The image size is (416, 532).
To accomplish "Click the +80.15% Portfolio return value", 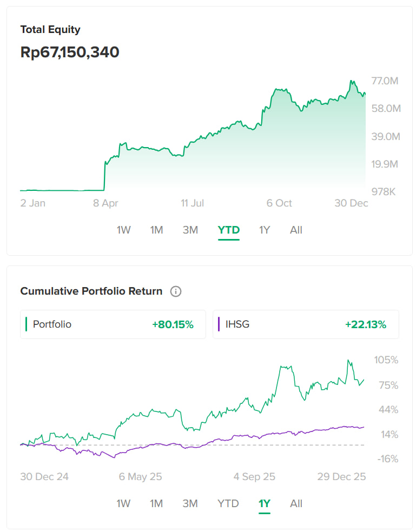I will click(173, 324).
